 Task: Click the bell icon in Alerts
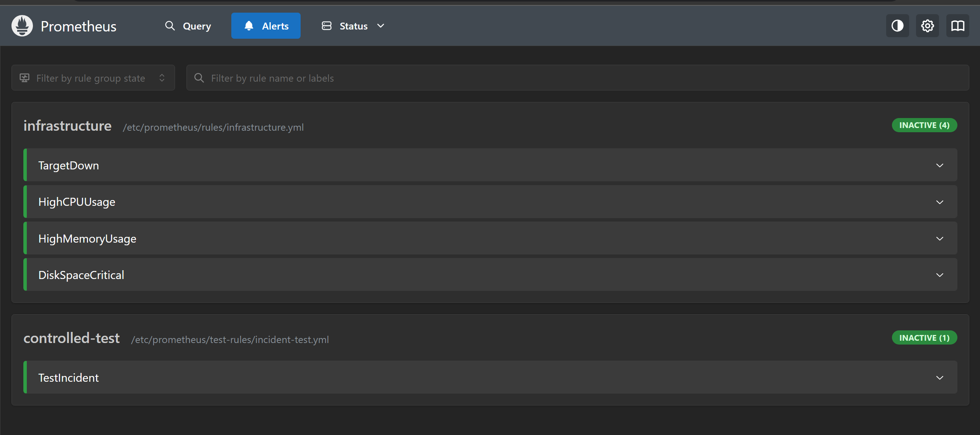click(249, 26)
